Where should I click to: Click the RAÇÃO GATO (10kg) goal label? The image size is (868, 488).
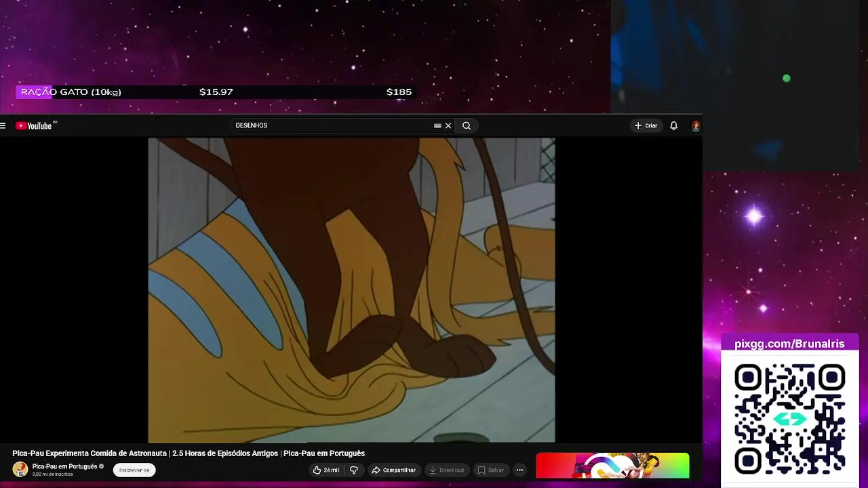pyautogui.click(x=71, y=92)
